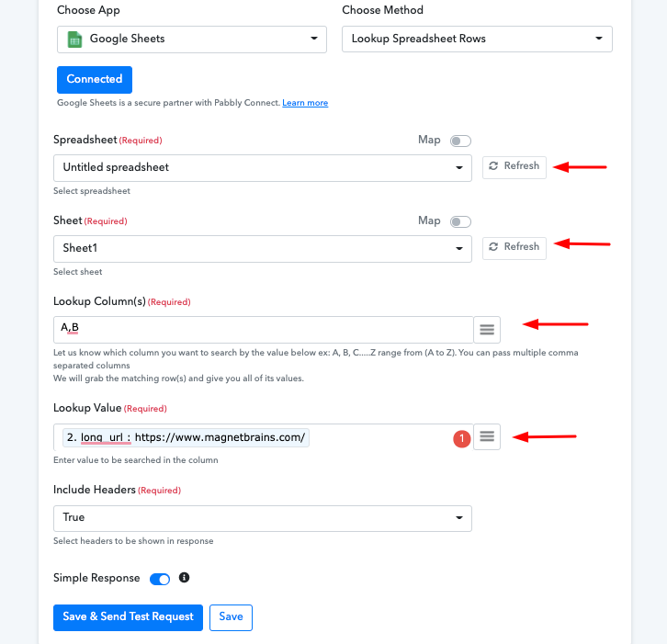The height and width of the screenshot is (644, 667).
Task: Toggle the Spreadsheet Map switch
Action: tap(460, 141)
